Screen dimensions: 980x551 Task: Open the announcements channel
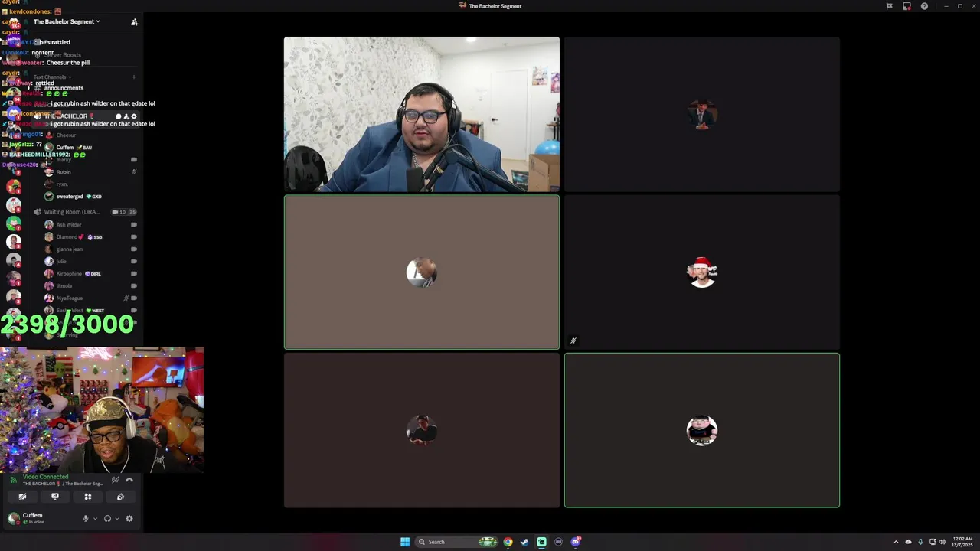pos(64,88)
